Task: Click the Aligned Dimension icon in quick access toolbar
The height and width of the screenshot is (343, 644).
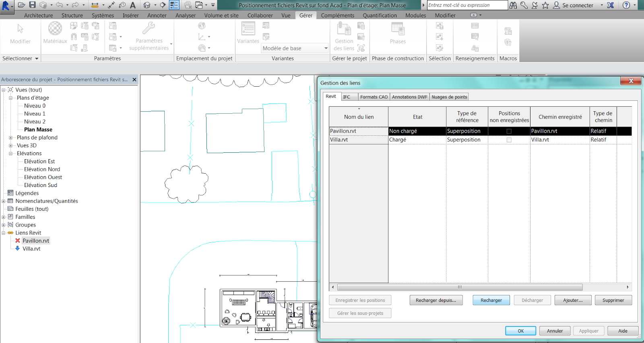Action: pos(111,5)
